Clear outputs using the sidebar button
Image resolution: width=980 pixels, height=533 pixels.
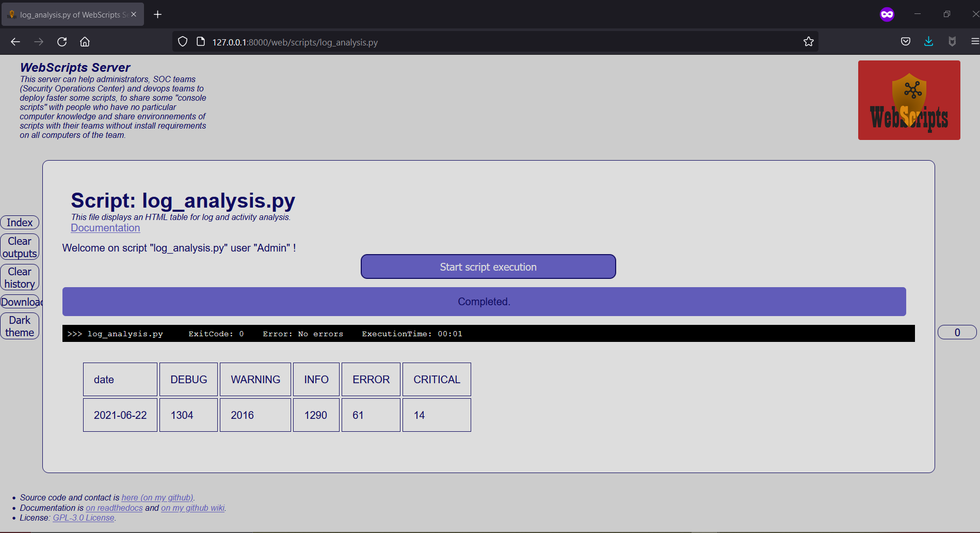[x=19, y=246]
